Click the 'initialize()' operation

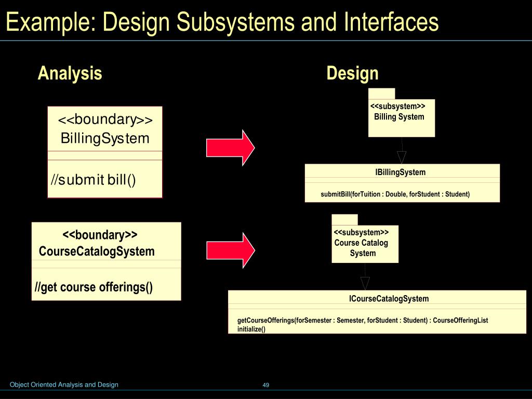point(251,329)
